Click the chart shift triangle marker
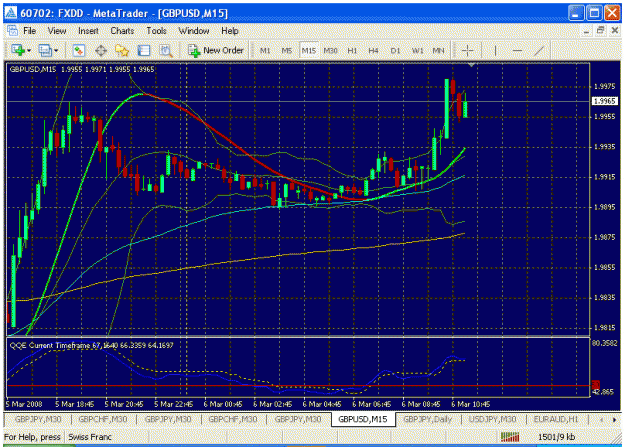Screen dimensions: 625x447 pyautogui.click(x=472, y=65)
